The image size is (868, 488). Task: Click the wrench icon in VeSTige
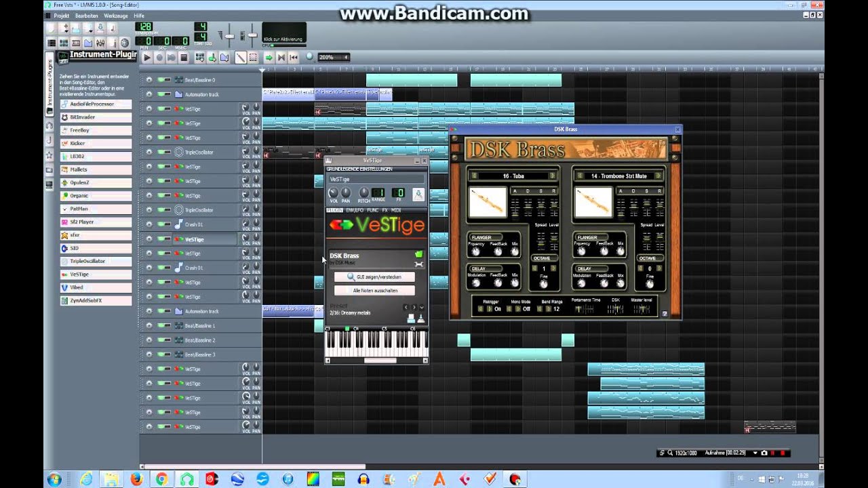pos(419,264)
